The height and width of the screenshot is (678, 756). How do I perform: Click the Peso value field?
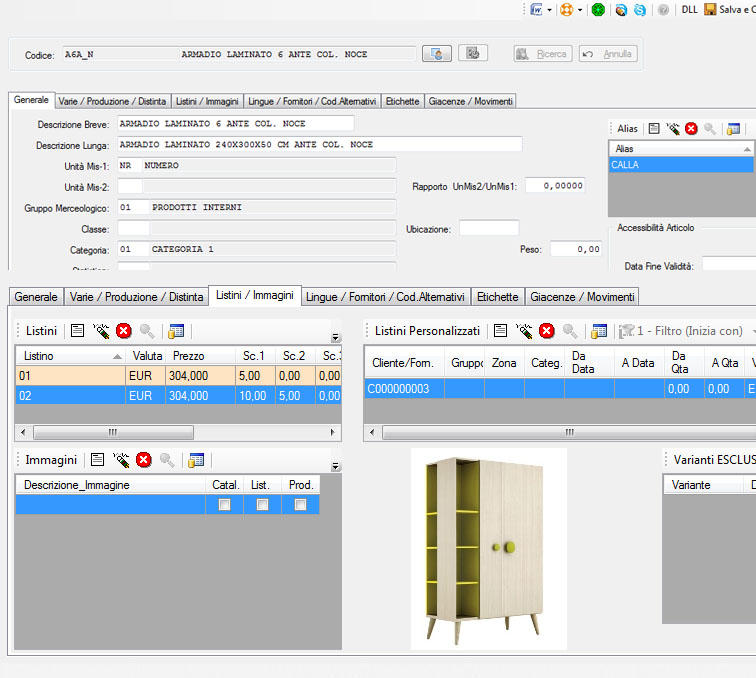tap(576, 249)
